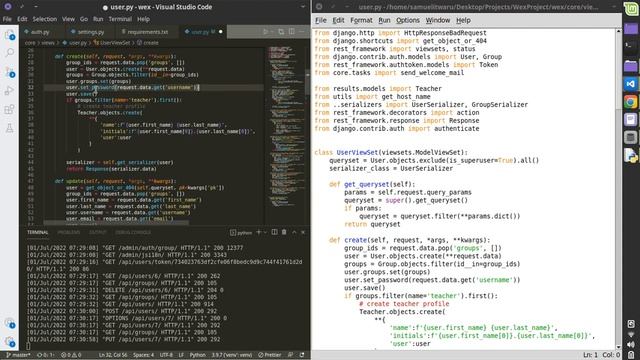Click the IDLE window vertical scrollbar
Screen dimensions: 640x360
pyautogui.click(x=618, y=189)
